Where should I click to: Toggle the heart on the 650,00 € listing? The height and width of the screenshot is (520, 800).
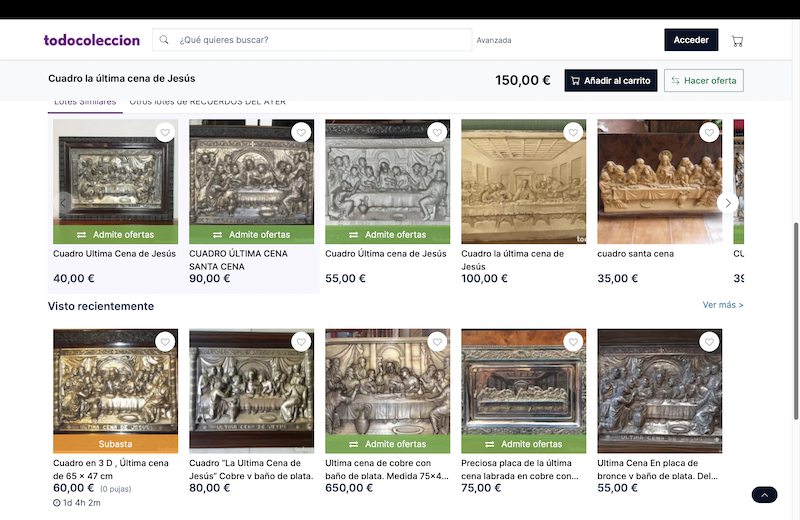pyautogui.click(x=437, y=342)
